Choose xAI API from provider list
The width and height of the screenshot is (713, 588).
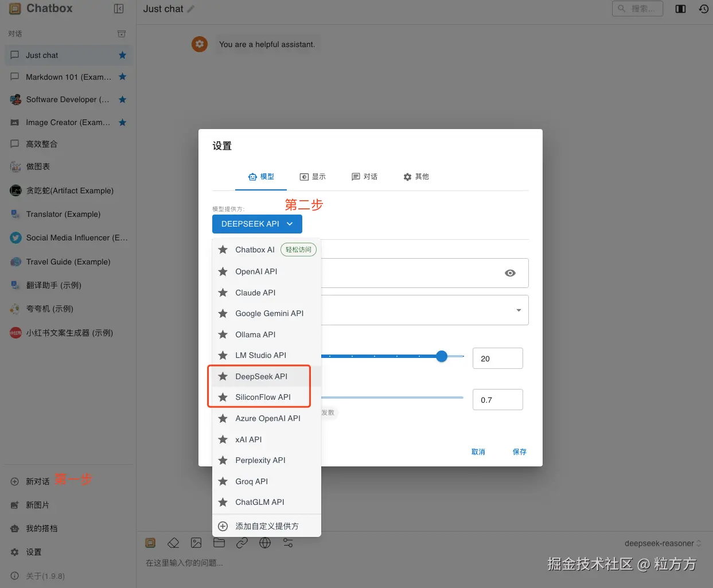(x=267, y=439)
